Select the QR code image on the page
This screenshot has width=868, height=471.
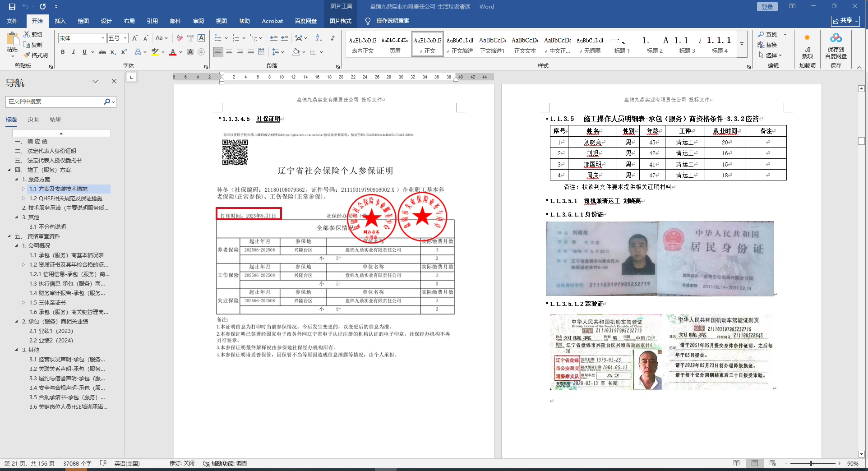pyautogui.click(x=235, y=152)
